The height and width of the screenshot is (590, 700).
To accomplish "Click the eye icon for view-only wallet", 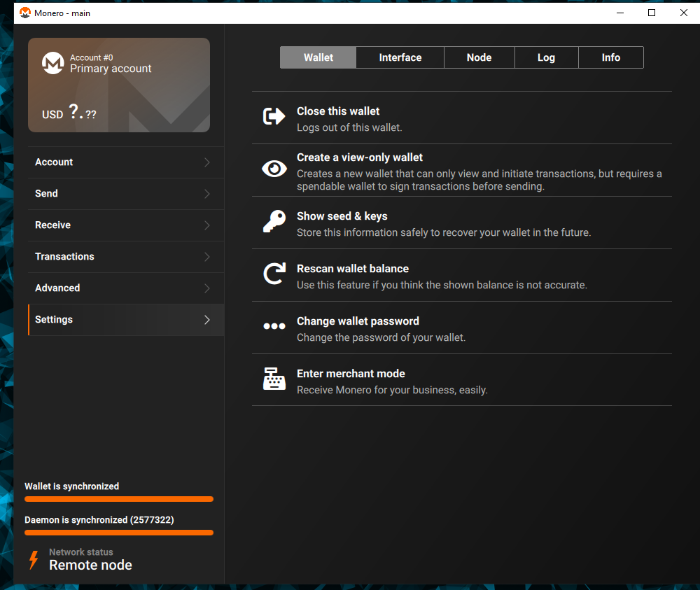I will [274, 169].
